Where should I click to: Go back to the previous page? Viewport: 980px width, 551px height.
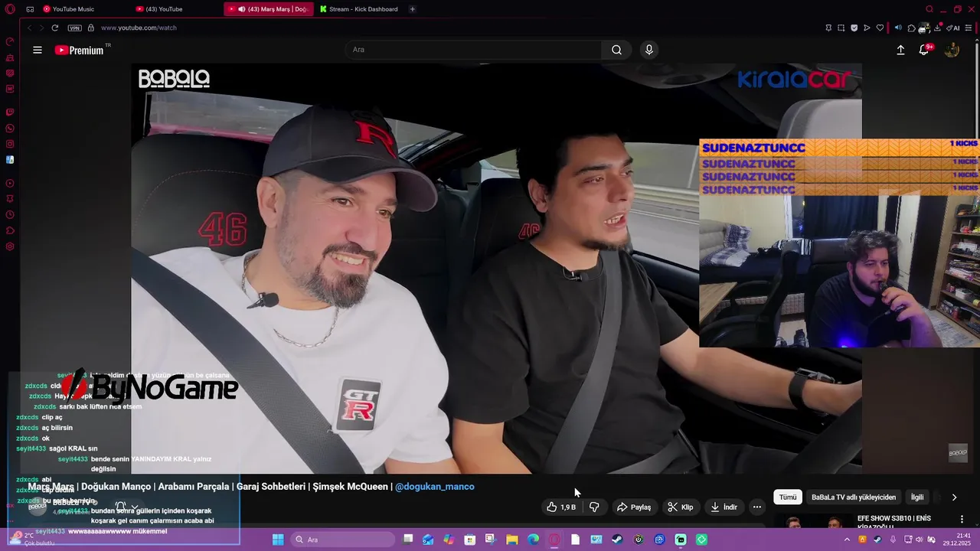(29, 28)
